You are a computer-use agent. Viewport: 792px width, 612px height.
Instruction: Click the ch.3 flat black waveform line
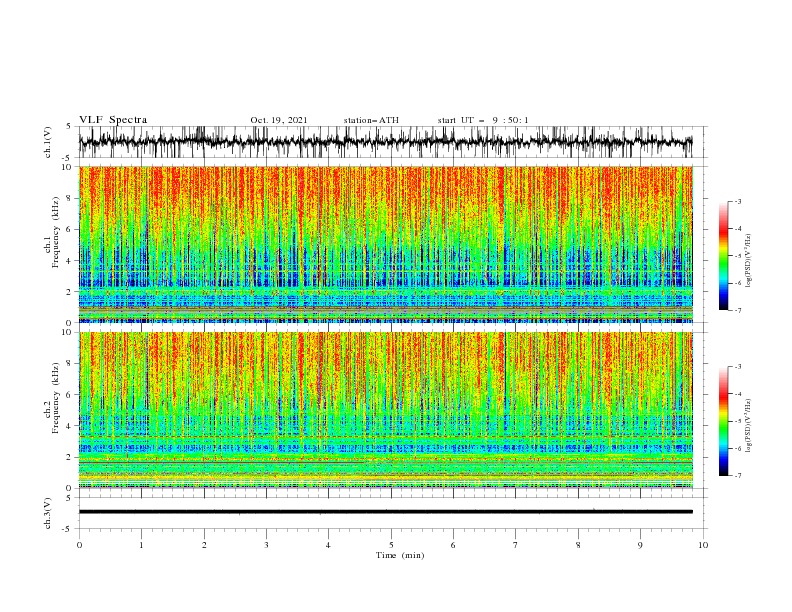(385, 512)
